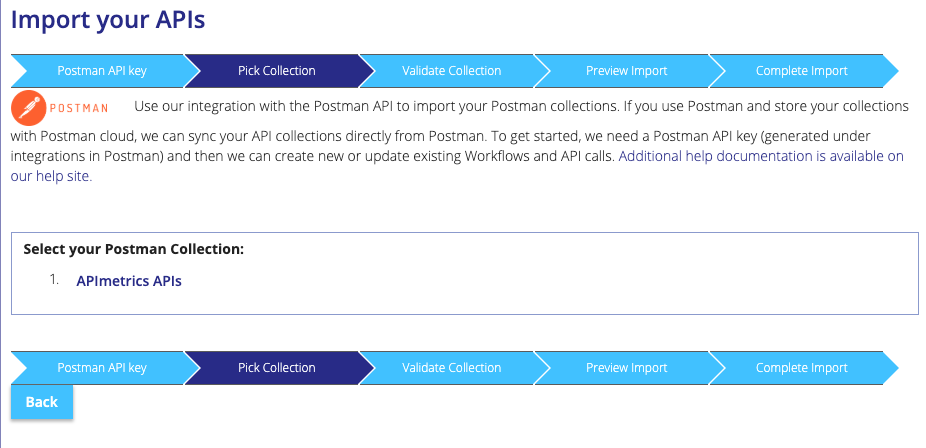
Task: Go to top Complete Import step
Action: click(801, 71)
